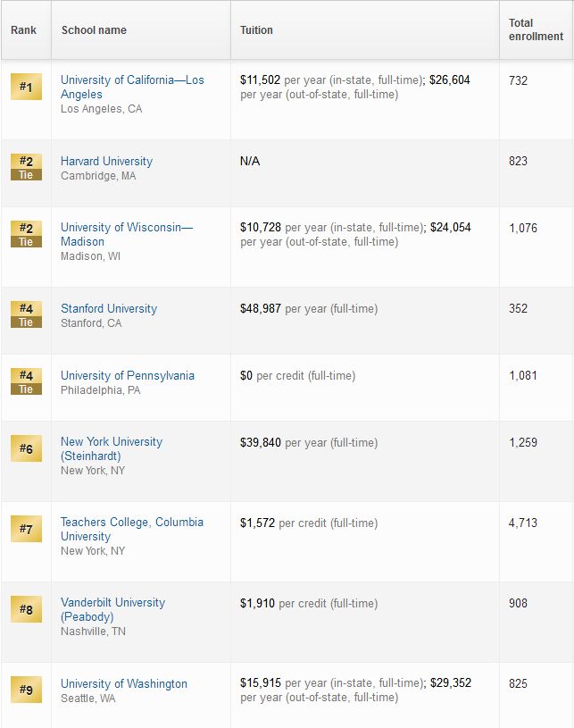Sort by Total enrollment column header
Screen dimensions: 574x728
(x=536, y=29)
